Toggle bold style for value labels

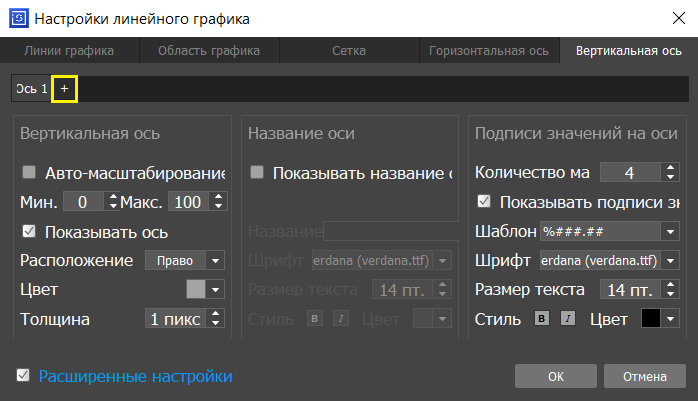[543, 319]
